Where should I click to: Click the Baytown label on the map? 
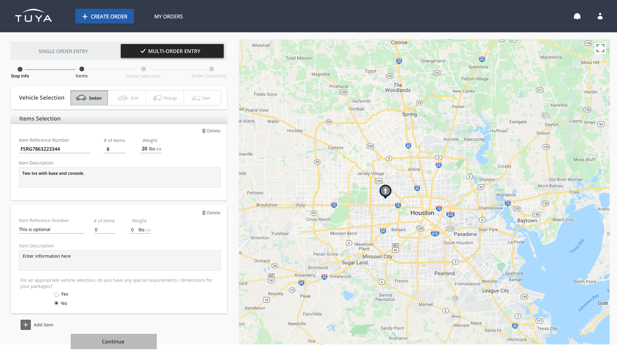(527, 221)
